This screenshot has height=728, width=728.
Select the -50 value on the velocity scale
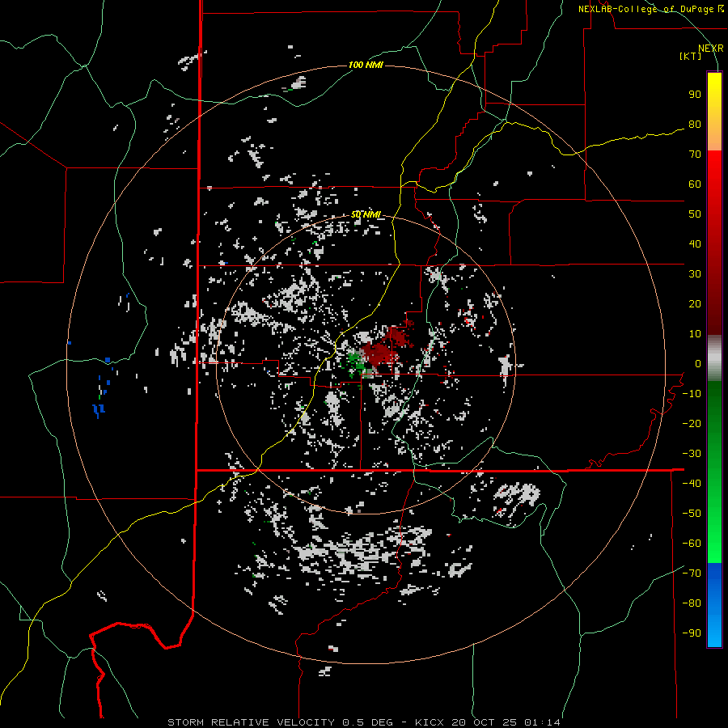point(692,514)
